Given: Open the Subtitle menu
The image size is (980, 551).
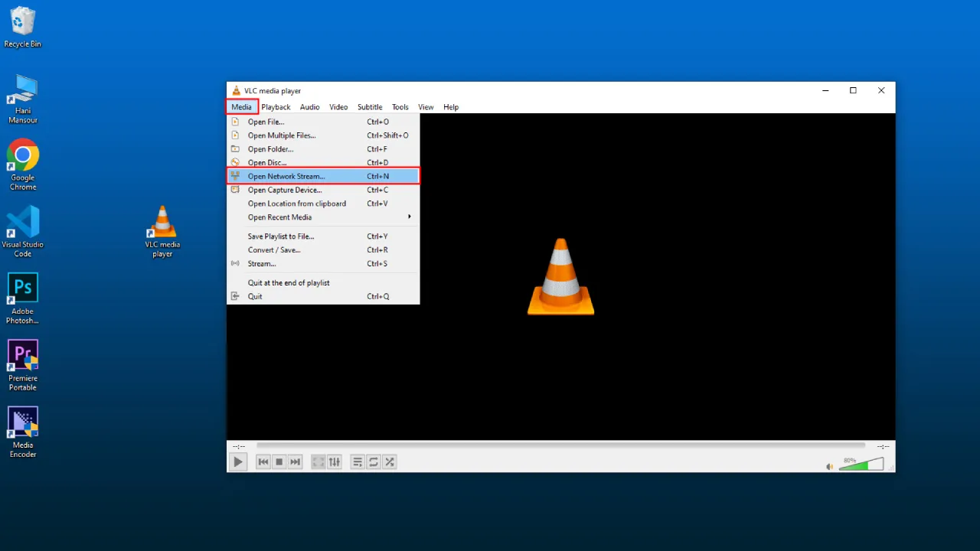Looking at the screenshot, I should coord(370,107).
